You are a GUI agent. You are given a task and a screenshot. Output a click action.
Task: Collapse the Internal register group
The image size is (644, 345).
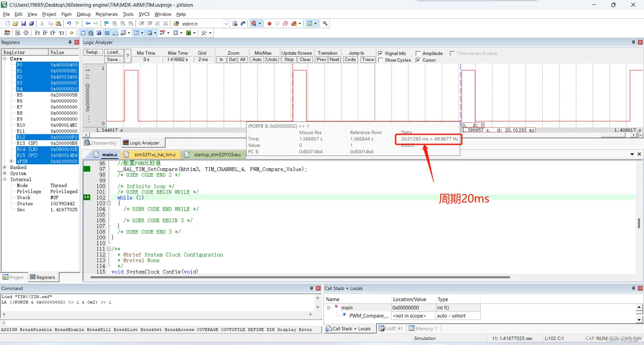(5, 179)
